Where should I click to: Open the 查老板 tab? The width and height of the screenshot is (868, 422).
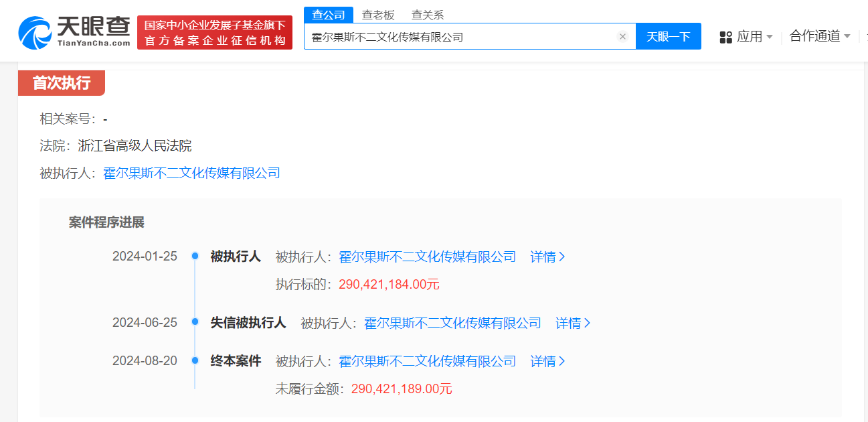click(379, 13)
